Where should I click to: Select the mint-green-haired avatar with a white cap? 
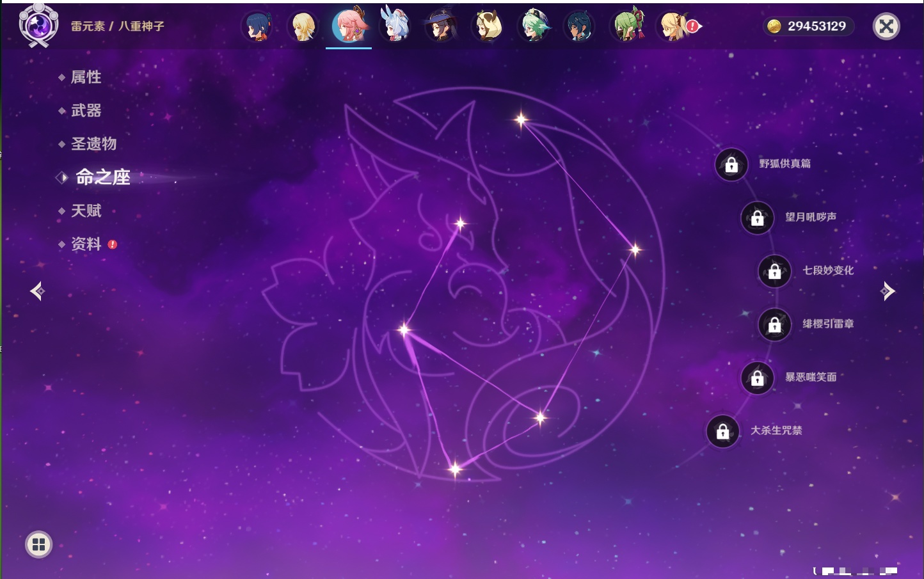point(533,26)
